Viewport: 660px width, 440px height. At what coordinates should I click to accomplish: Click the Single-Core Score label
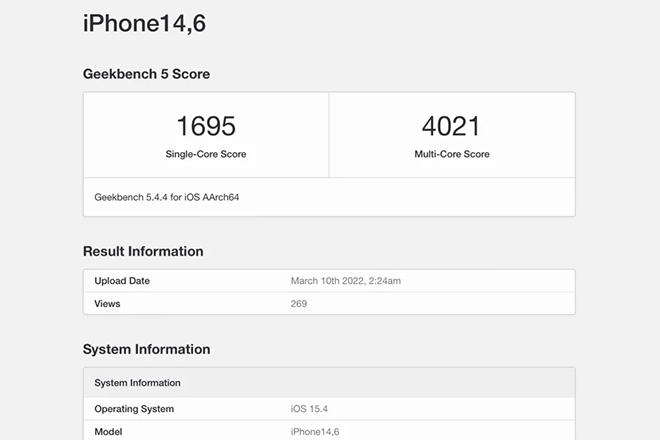206,154
